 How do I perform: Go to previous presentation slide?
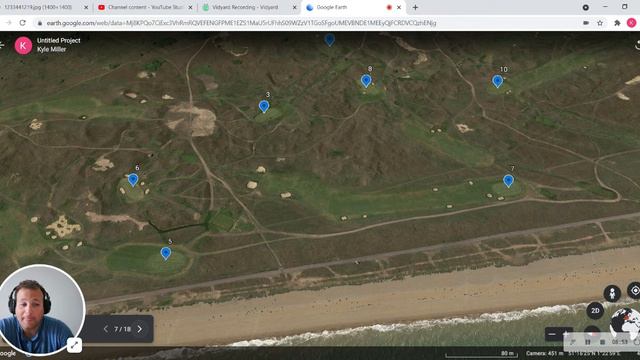[106, 329]
